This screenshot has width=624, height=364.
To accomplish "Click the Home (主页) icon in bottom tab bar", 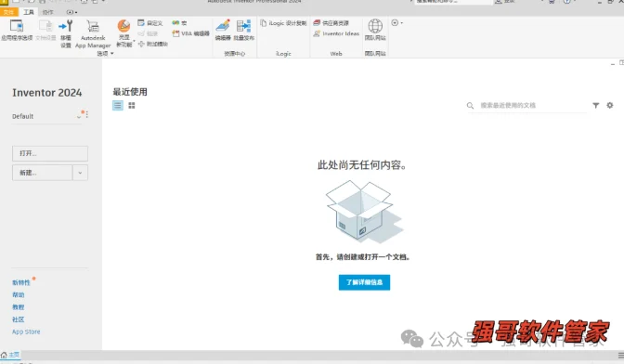I will coord(4,355).
